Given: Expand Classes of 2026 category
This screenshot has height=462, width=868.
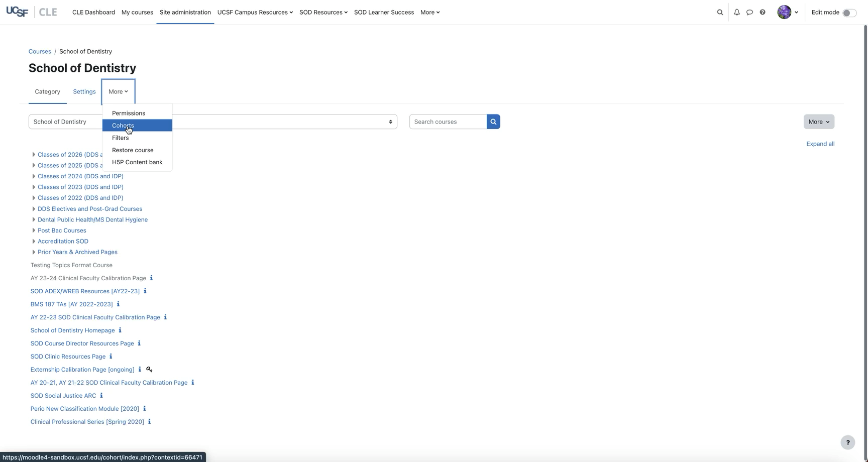Looking at the screenshot, I should (34, 155).
